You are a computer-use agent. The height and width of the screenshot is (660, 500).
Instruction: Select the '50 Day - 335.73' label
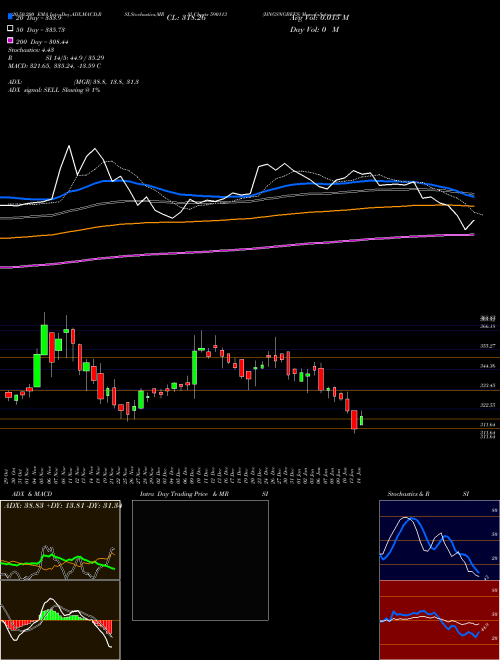pos(40,30)
